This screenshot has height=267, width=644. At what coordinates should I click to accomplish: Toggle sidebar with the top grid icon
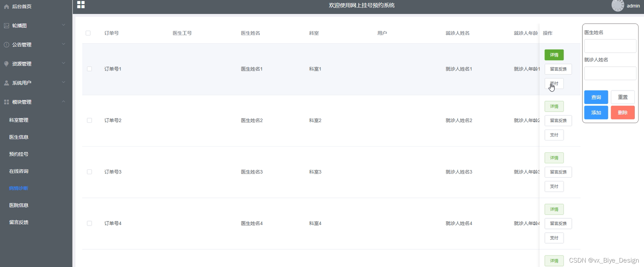click(81, 4)
